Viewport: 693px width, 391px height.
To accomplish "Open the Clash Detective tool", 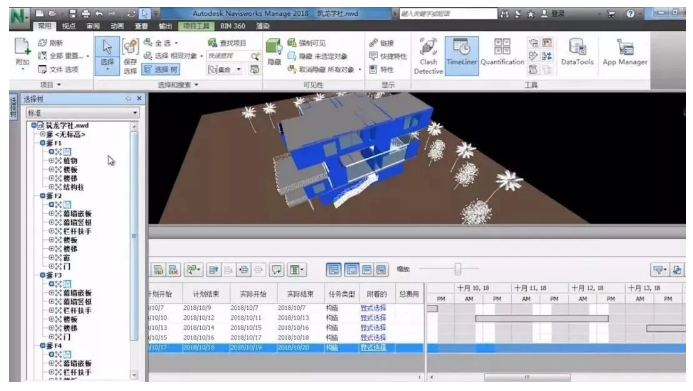I will tap(428, 56).
